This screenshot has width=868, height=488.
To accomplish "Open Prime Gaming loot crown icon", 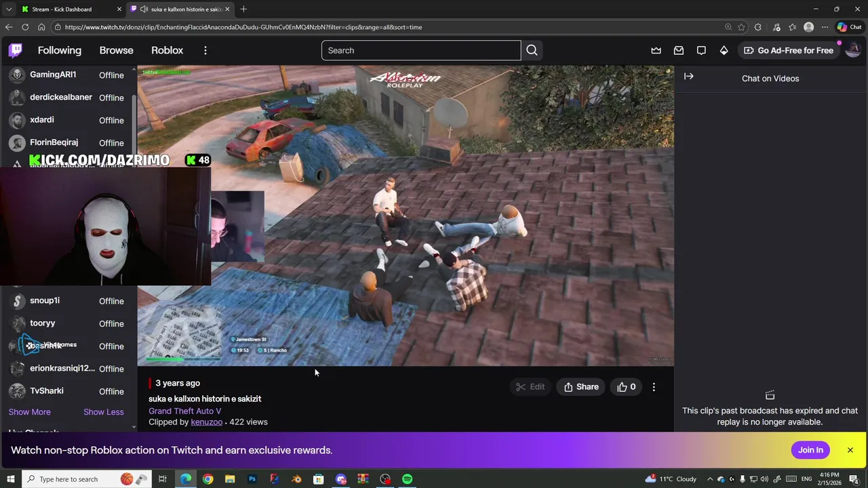I will pos(656,50).
